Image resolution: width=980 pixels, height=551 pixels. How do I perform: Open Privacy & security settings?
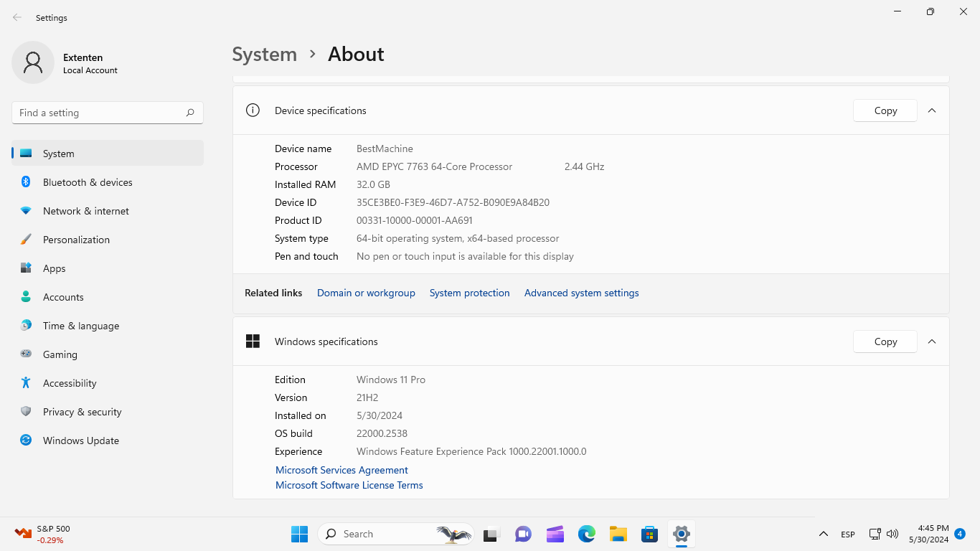point(82,412)
